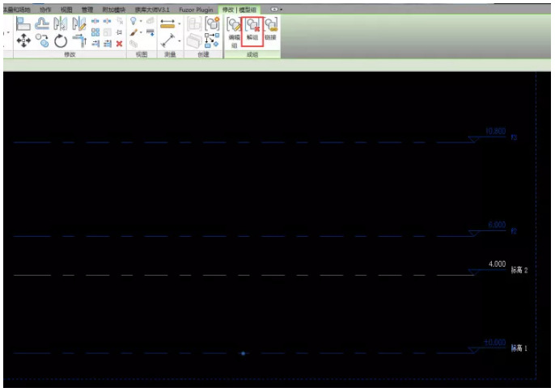Select the Rotate tool
Image resolution: width=555 pixels, height=392 pixels.
pos(61,41)
